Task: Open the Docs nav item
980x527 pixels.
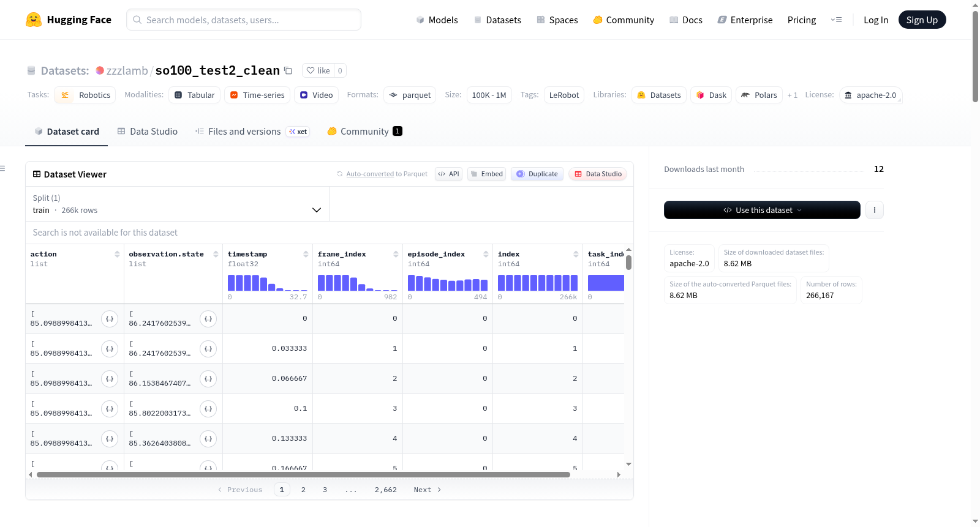Action: coord(686,20)
